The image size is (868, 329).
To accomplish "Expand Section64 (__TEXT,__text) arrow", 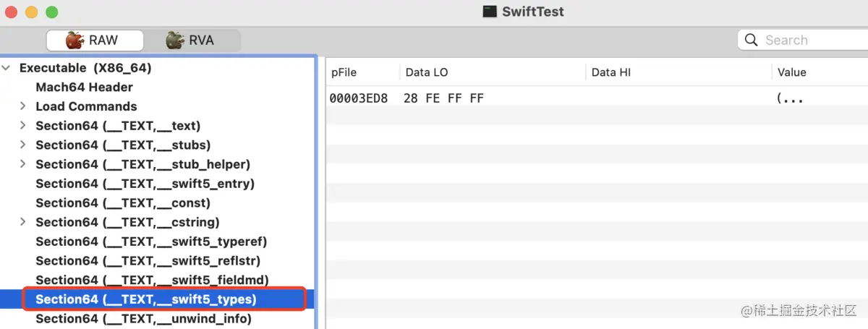I will [x=23, y=126].
